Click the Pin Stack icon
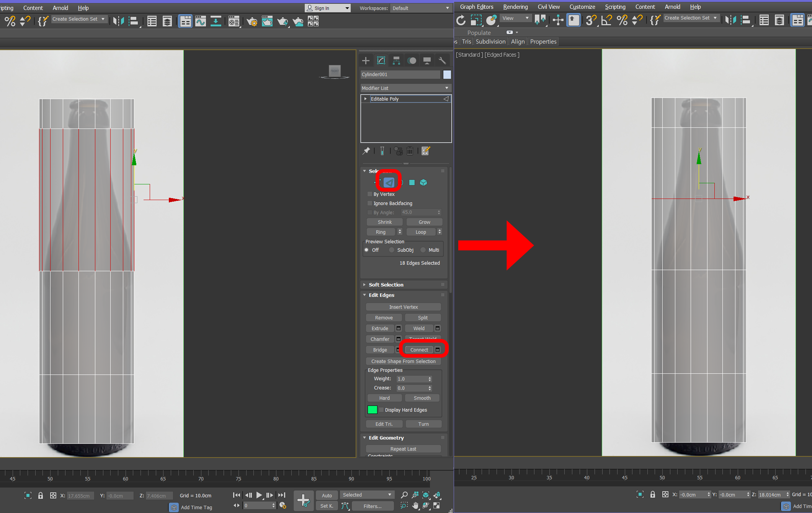The image size is (812, 513). pos(366,151)
